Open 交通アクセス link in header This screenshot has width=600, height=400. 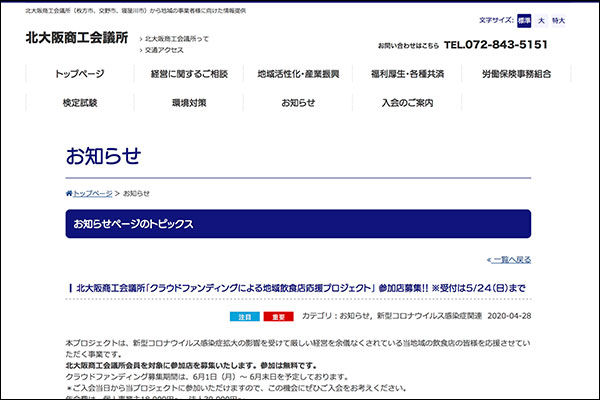pyautogui.click(x=165, y=50)
